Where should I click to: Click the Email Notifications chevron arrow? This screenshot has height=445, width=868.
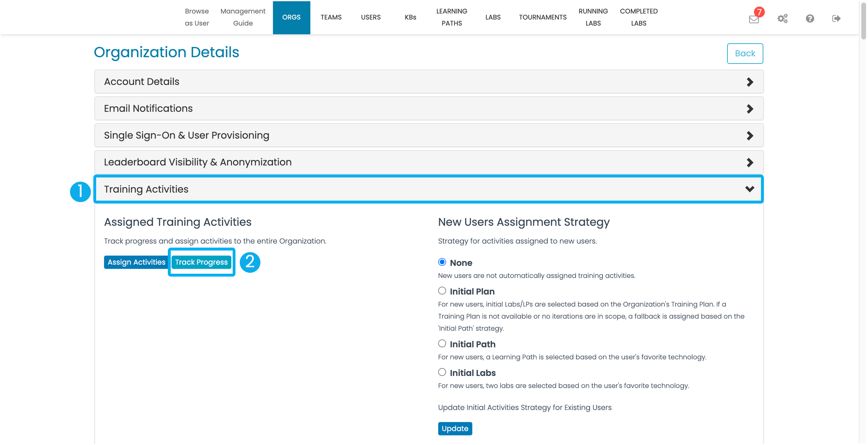pos(750,109)
